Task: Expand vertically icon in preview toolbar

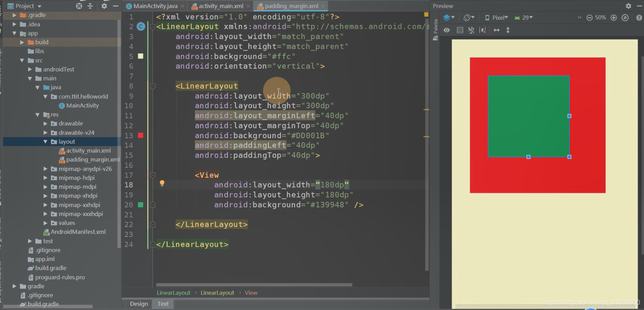Action: (508, 30)
